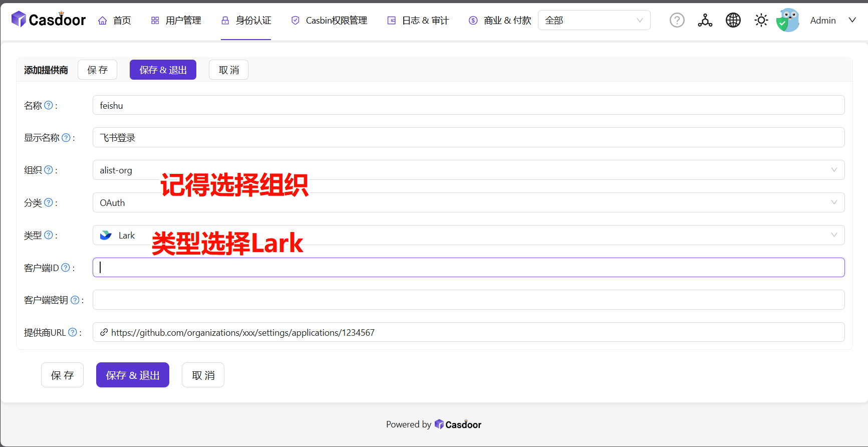868x447 pixels.
Task: Open 用户管理 menu
Action: pyautogui.click(x=176, y=20)
